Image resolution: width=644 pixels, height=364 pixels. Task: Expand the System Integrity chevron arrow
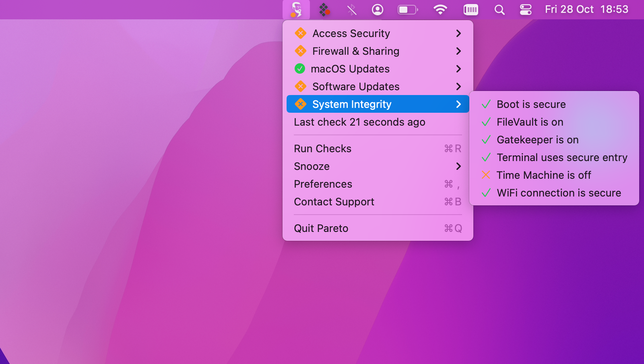tap(458, 104)
